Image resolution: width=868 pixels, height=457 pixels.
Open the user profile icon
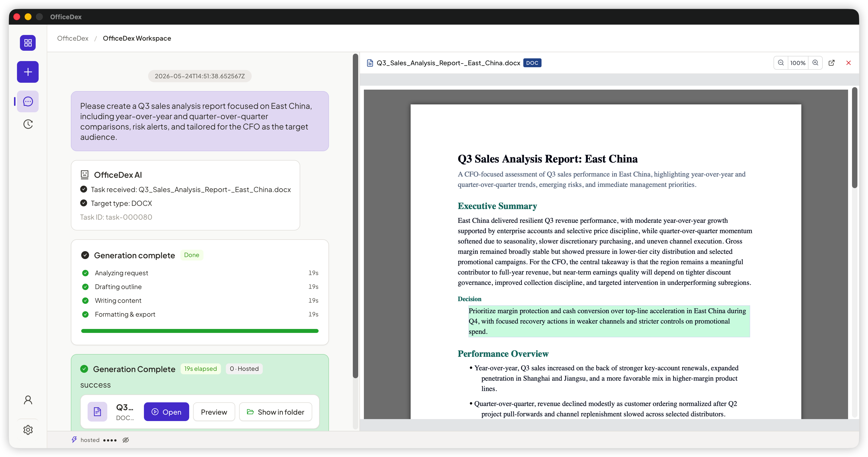[x=28, y=400]
